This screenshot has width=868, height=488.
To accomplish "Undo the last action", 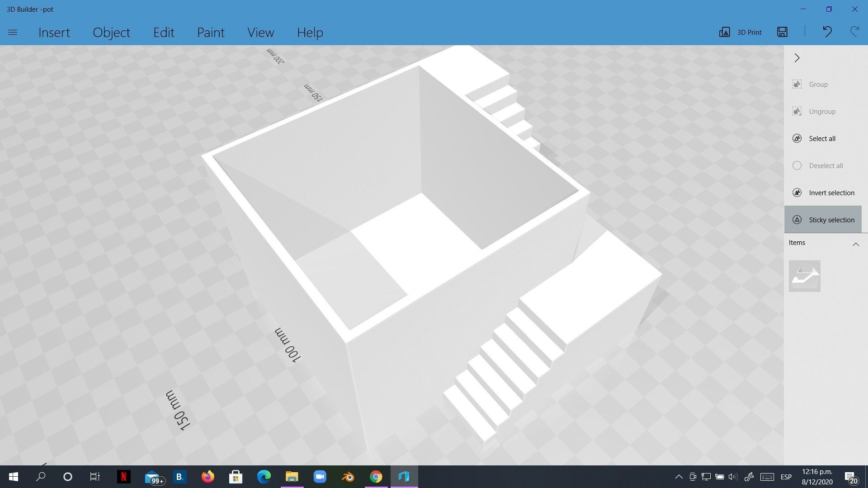I will pos(827,32).
